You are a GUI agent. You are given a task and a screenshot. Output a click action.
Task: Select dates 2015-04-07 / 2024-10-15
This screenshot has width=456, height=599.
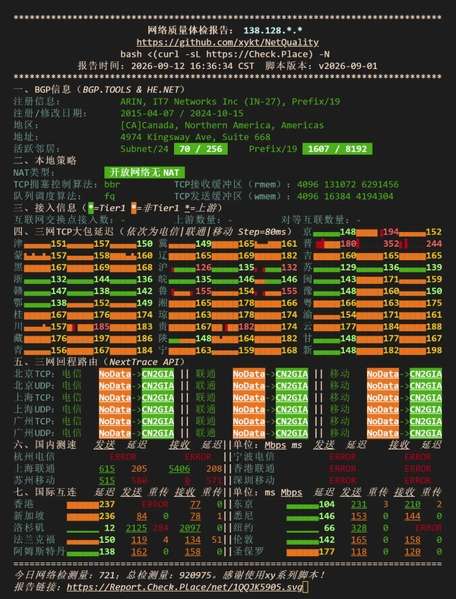(x=182, y=113)
